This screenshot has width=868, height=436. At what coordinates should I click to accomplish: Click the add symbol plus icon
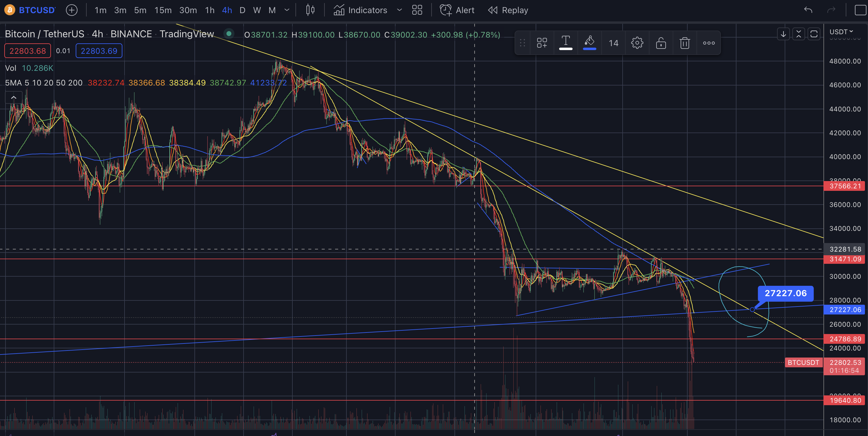click(71, 10)
